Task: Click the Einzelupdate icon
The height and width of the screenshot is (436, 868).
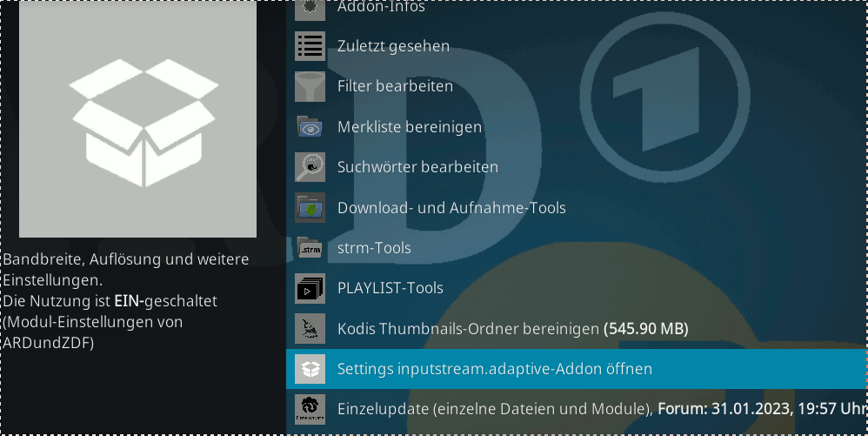Action: (310, 409)
